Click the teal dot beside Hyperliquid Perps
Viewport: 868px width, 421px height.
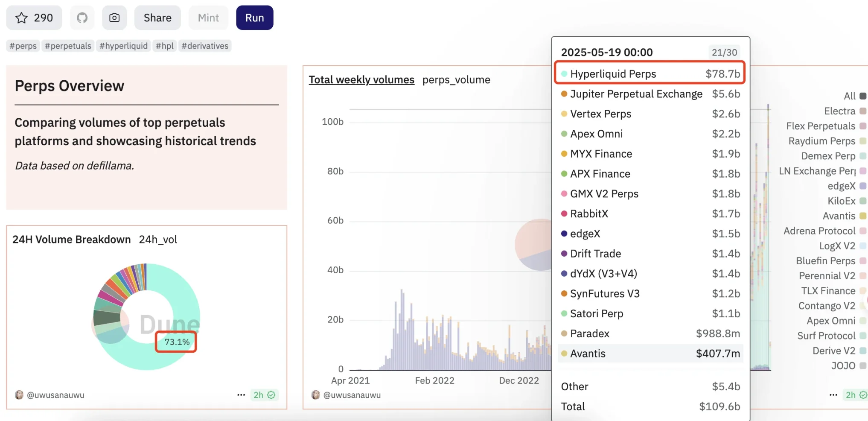point(564,73)
